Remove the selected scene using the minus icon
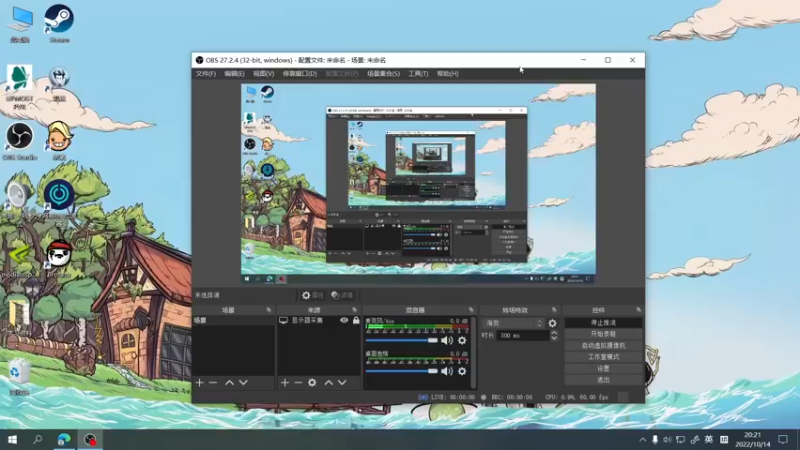This screenshot has width=800, height=450. tap(213, 383)
